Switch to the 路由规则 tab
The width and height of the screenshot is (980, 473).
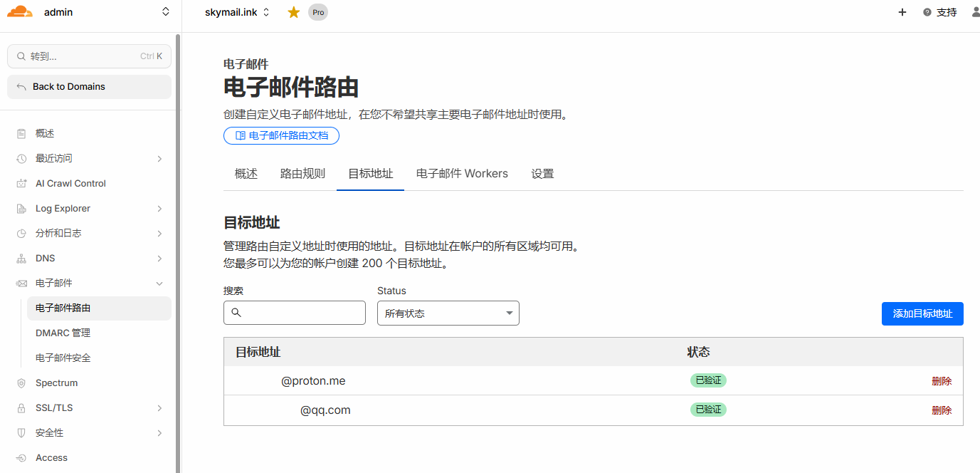pyautogui.click(x=302, y=174)
